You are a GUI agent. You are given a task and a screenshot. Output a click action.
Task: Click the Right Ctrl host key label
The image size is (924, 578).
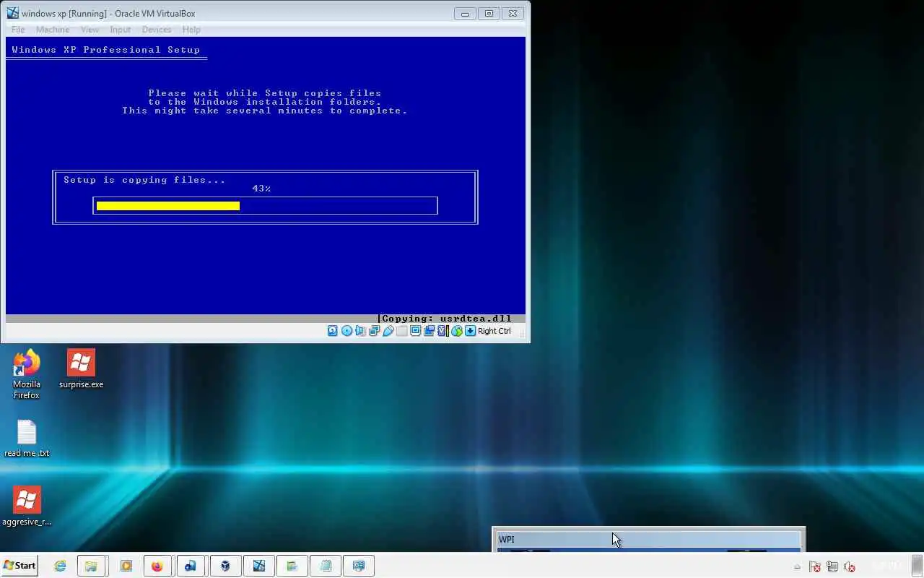tap(494, 331)
